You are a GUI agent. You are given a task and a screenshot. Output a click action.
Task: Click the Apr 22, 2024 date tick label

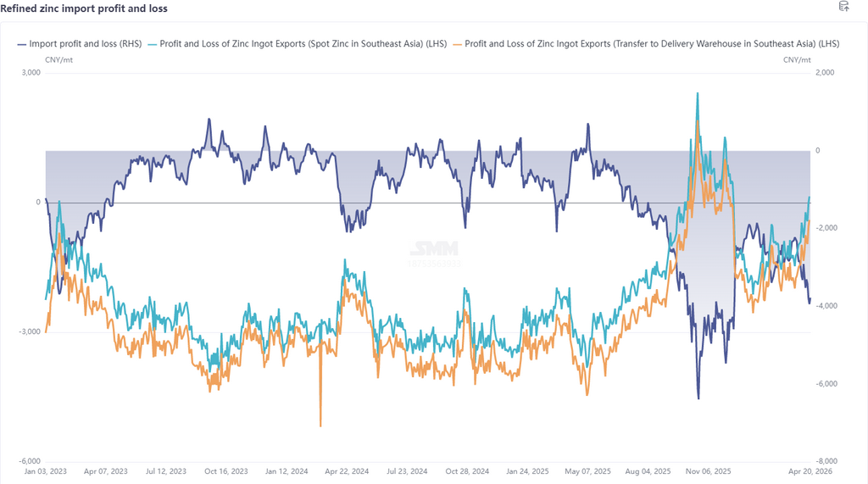click(x=348, y=470)
